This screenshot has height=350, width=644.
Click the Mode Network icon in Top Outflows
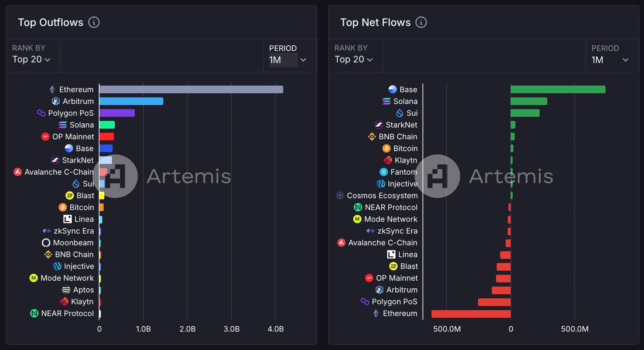(x=34, y=278)
